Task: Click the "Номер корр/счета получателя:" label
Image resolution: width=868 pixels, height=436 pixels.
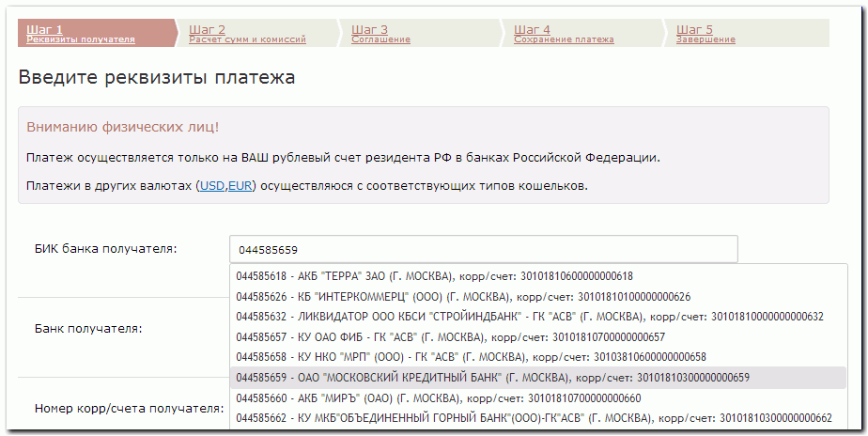Action: tap(129, 409)
